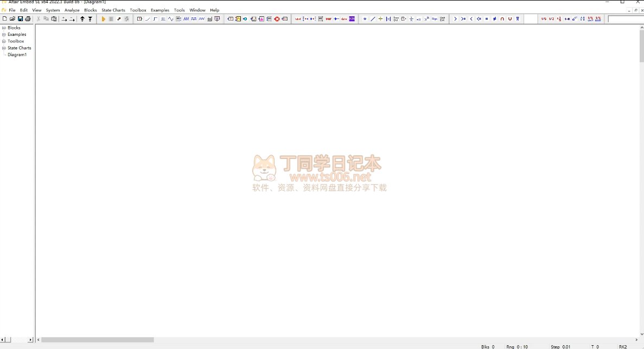Screen dimensions: 644x349
Task: Open the Analyze menu
Action: click(72, 10)
